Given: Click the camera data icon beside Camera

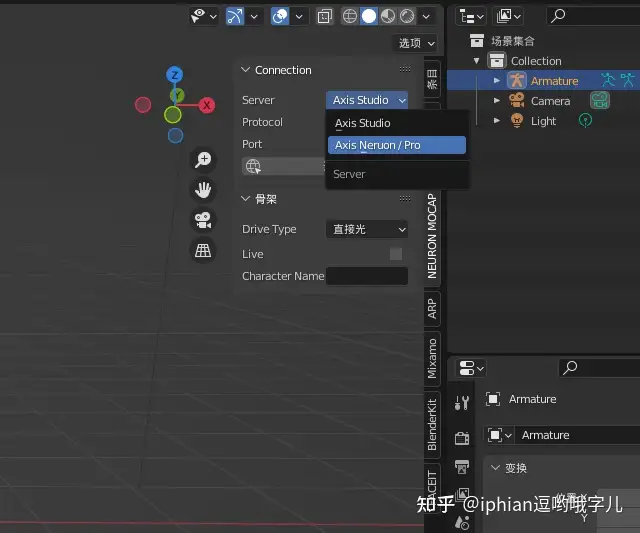Looking at the screenshot, I should tap(600, 100).
